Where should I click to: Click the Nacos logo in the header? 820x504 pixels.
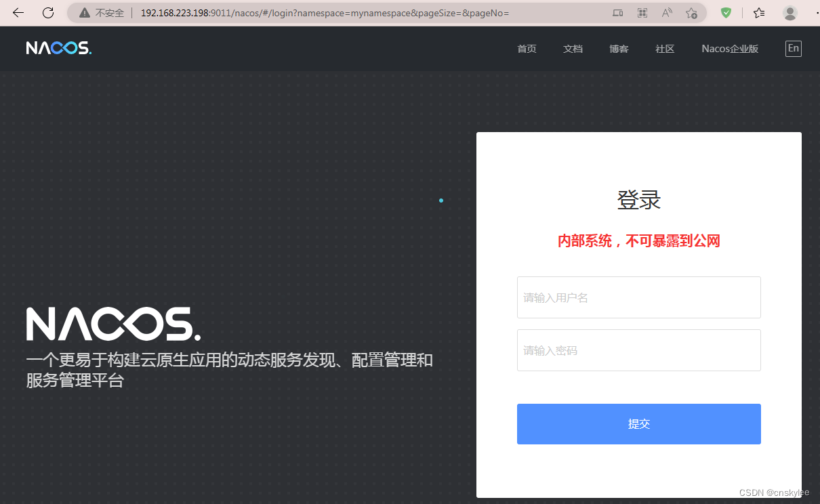[x=59, y=48]
